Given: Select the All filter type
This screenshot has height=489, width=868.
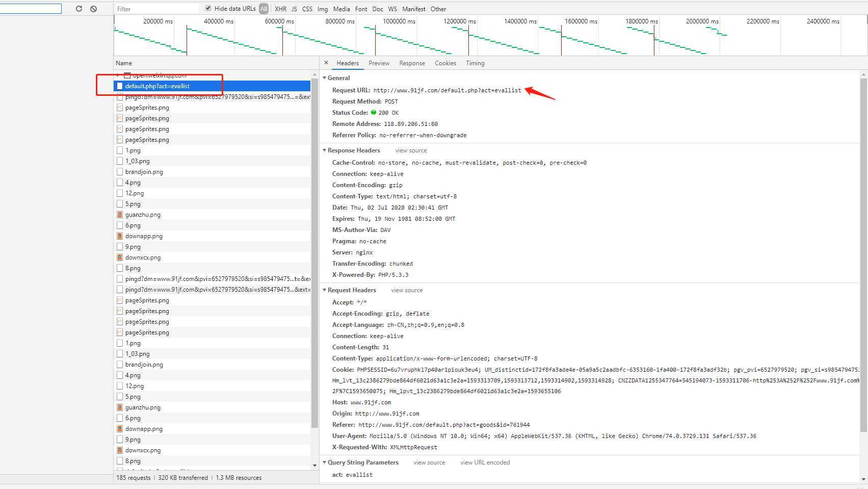Looking at the screenshot, I should [264, 9].
